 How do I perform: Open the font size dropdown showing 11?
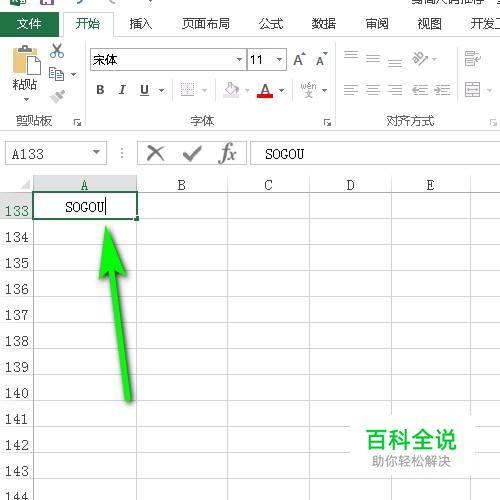point(279,60)
